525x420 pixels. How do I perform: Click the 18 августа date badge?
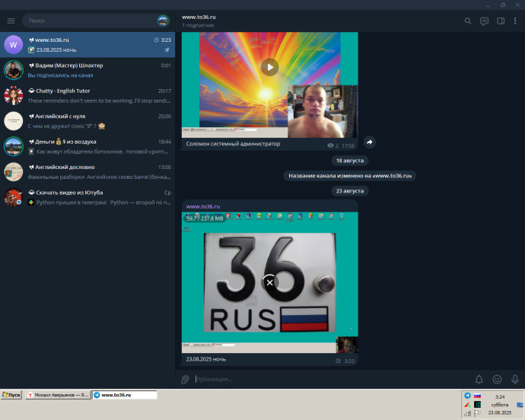(x=350, y=161)
